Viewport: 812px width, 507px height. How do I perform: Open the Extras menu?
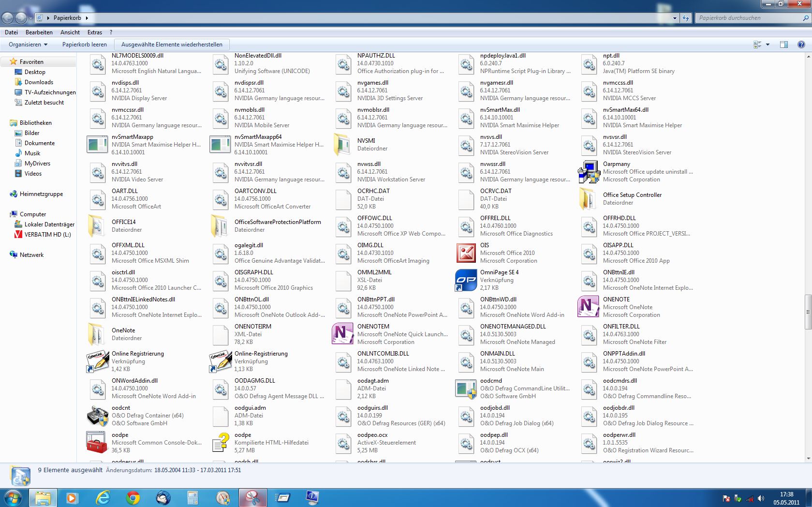click(95, 32)
